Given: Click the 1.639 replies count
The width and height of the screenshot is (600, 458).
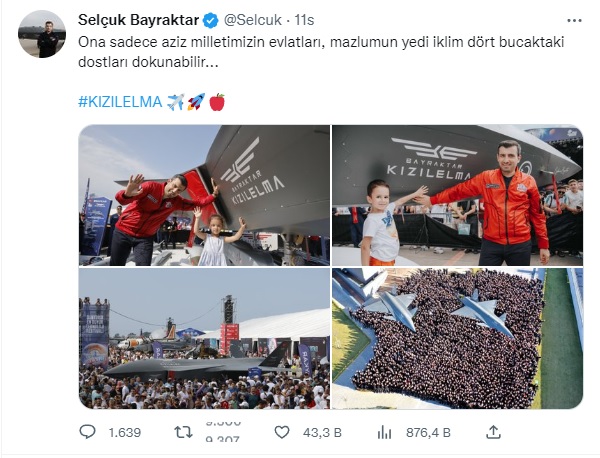Looking at the screenshot, I should tap(125, 433).
